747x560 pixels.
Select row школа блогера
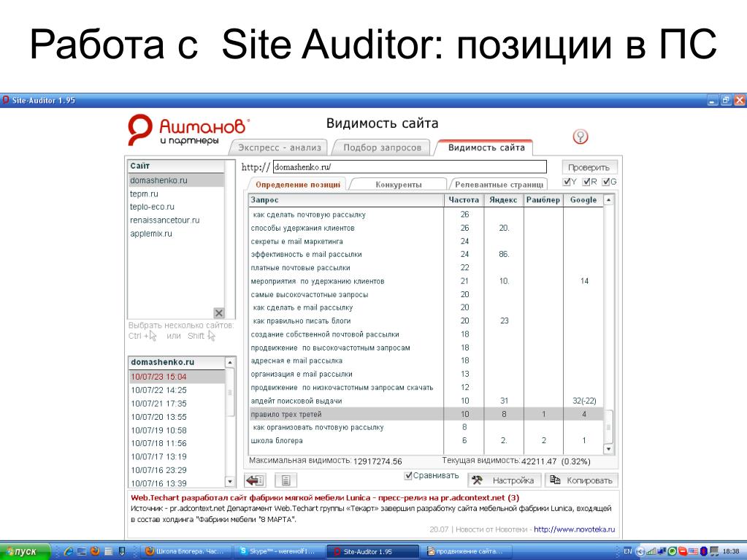click(x=426, y=440)
